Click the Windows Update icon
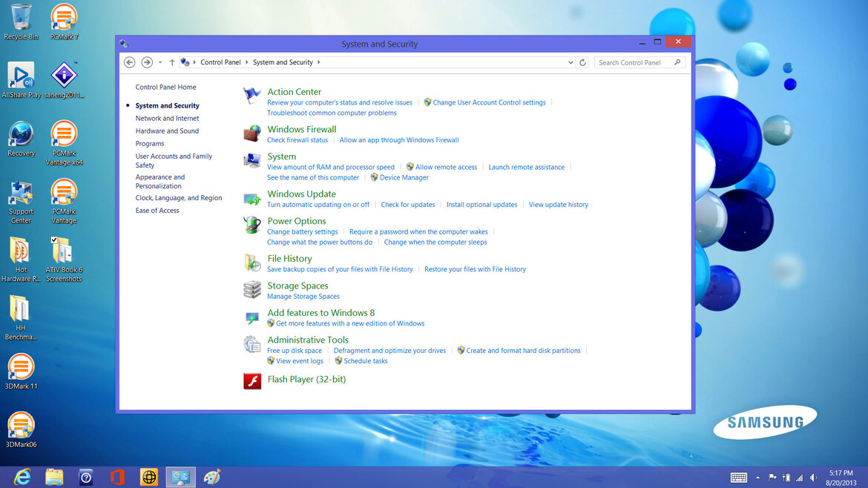 pyautogui.click(x=252, y=198)
